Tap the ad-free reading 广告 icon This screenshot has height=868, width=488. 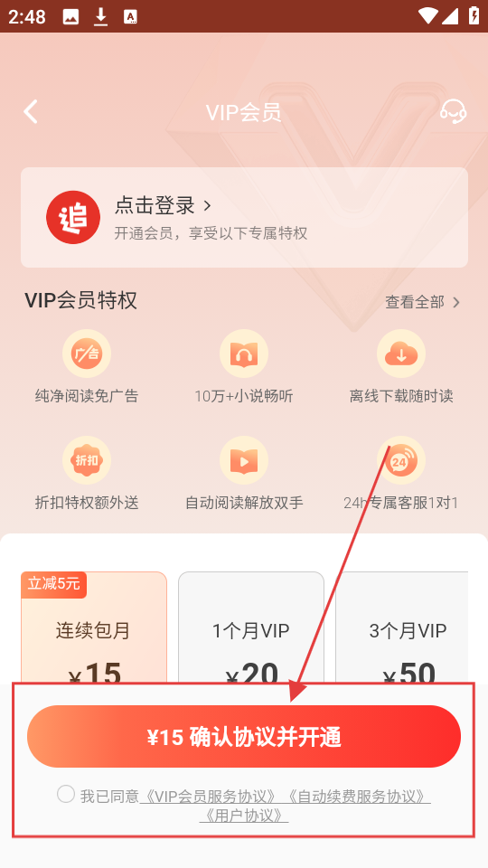click(87, 354)
